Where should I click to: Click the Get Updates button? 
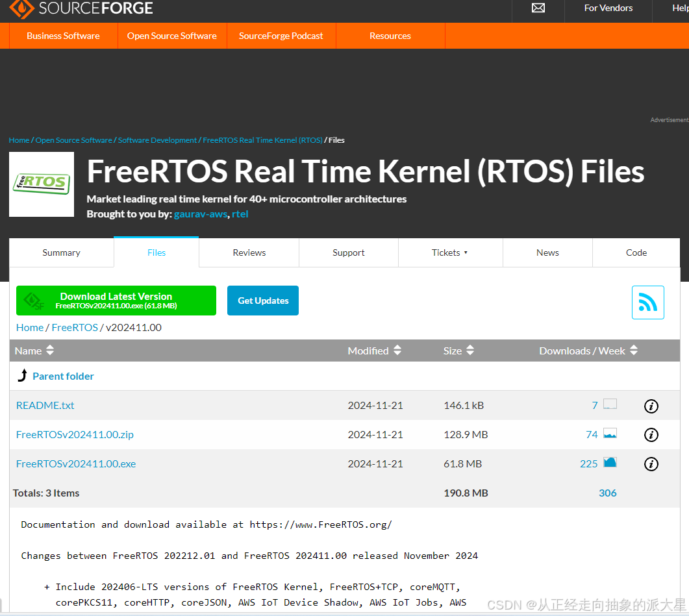(x=263, y=301)
